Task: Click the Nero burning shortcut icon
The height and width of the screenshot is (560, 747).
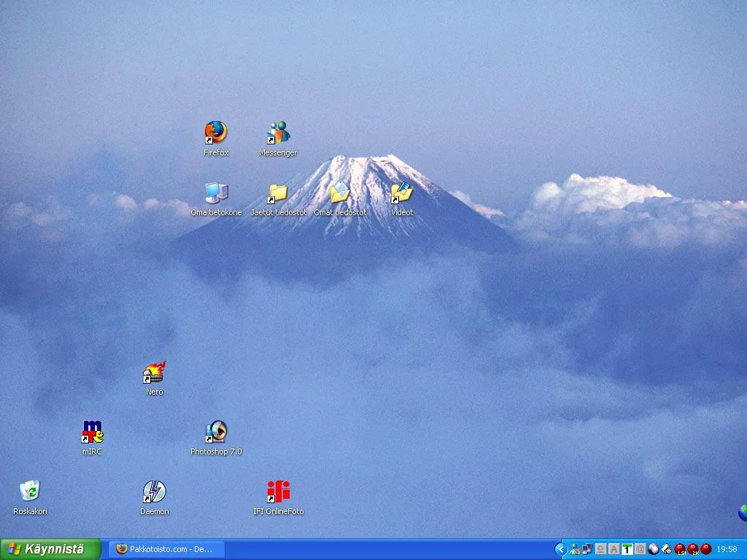Action: tap(154, 373)
